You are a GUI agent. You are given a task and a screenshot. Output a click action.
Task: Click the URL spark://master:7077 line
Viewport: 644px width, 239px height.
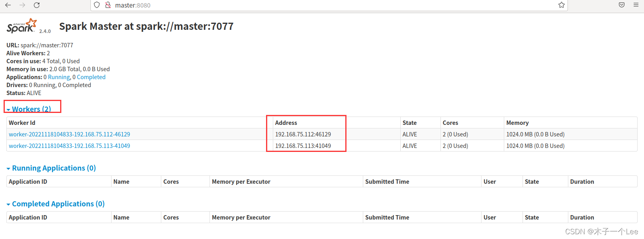[40, 45]
